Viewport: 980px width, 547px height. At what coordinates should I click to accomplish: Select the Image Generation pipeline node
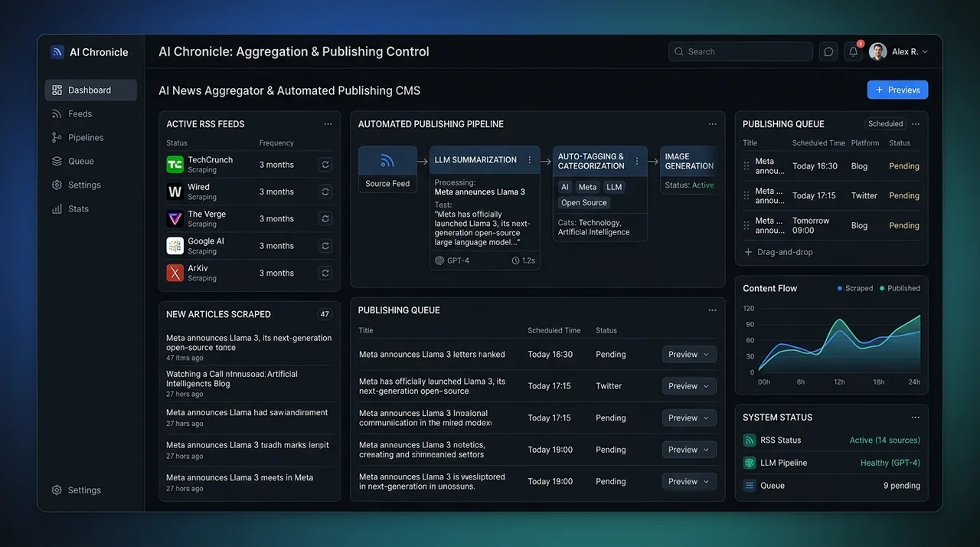689,170
